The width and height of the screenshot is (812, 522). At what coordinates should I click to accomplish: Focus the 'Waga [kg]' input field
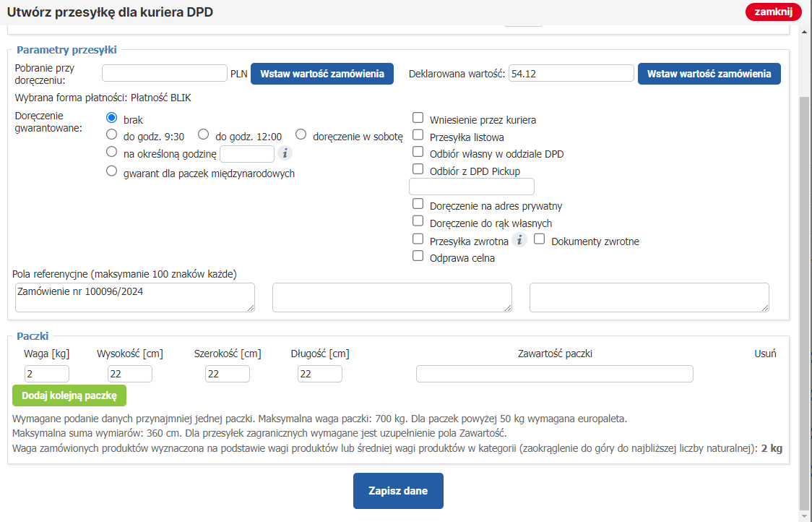coord(47,374)
